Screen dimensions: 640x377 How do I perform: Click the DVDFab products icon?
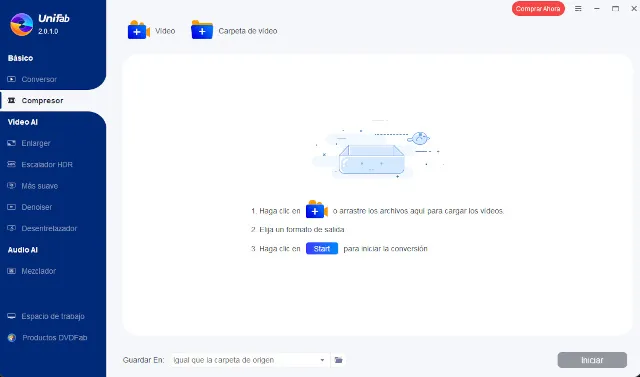tap(12, 337)
